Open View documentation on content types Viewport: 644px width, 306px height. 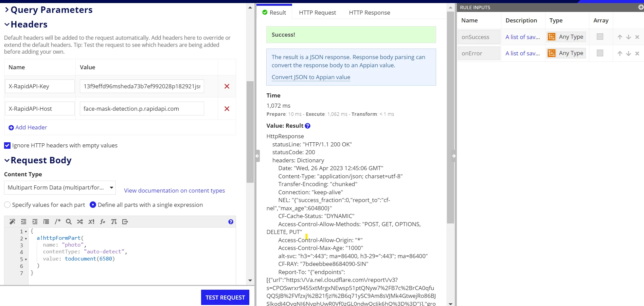174,191
